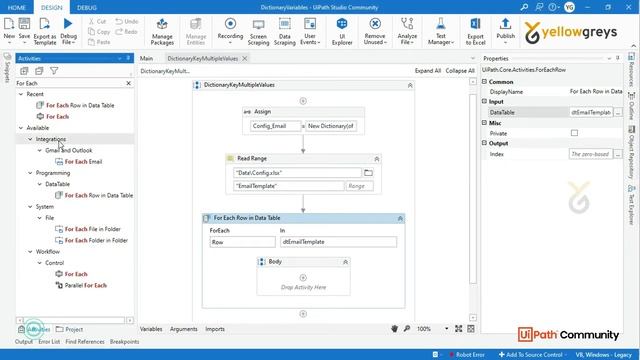Viewport: 640px width, 360px height.
Task: Close the DictionaryKeyMultipleValues tab
Action: point(244,58)
